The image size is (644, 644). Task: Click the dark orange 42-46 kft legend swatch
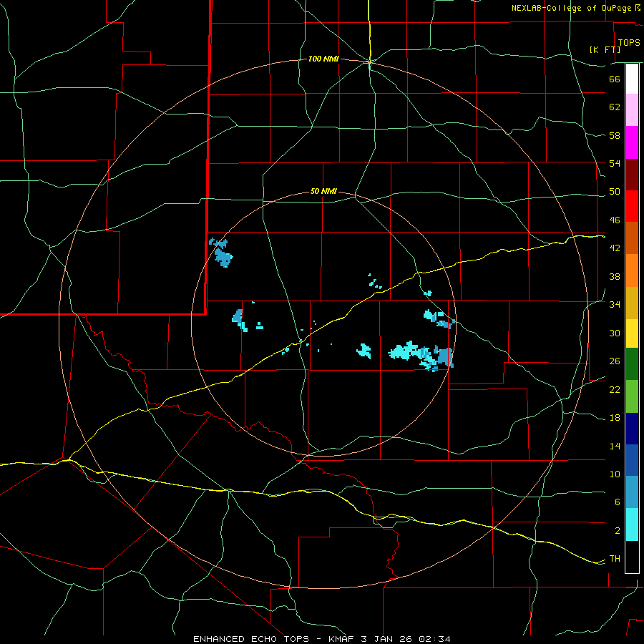[632, 238]
